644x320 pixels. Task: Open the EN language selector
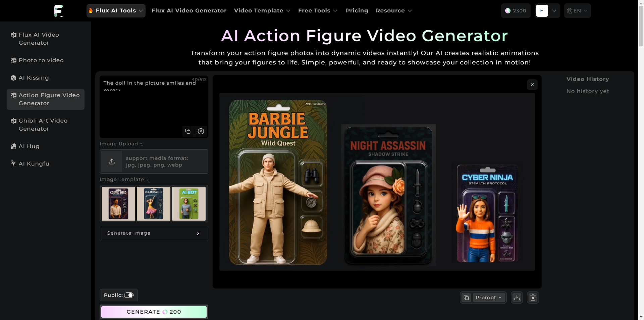[x=577, y=10]
